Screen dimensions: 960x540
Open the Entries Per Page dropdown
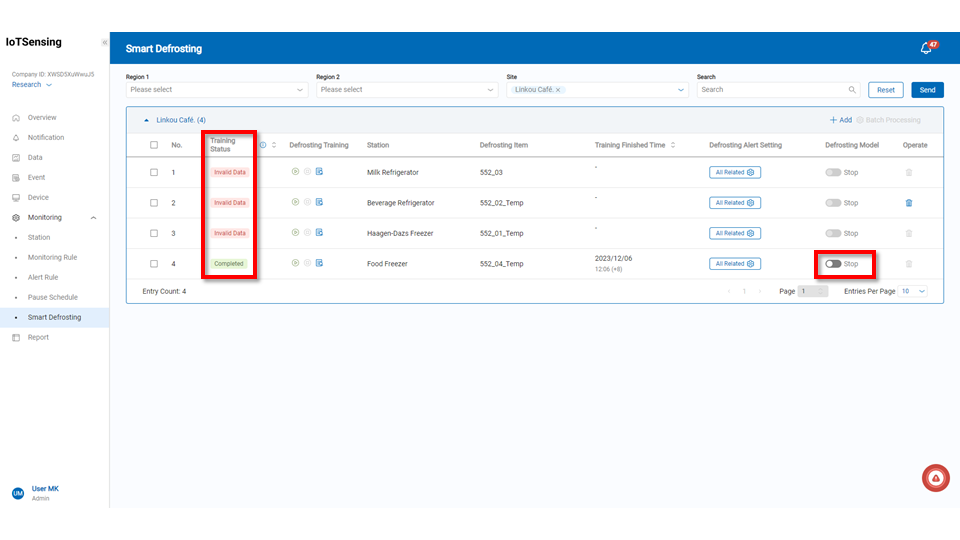[913, 291]
